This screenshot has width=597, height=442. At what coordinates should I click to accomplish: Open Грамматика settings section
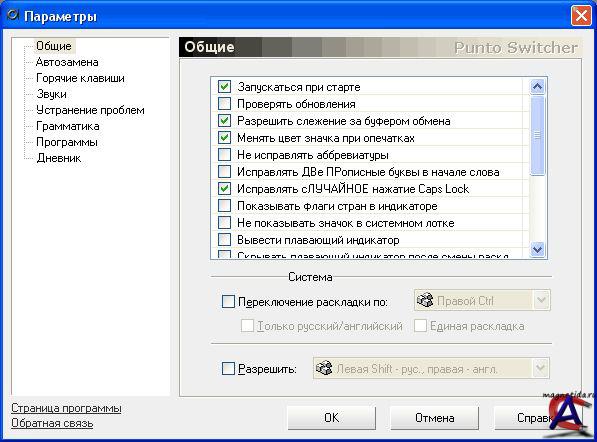[x=68, y=126]
